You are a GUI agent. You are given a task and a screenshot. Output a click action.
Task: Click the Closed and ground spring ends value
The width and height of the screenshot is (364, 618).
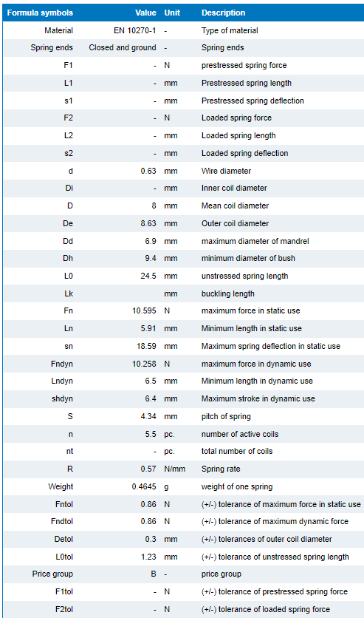pyautogui.click(x=123, y=48)
